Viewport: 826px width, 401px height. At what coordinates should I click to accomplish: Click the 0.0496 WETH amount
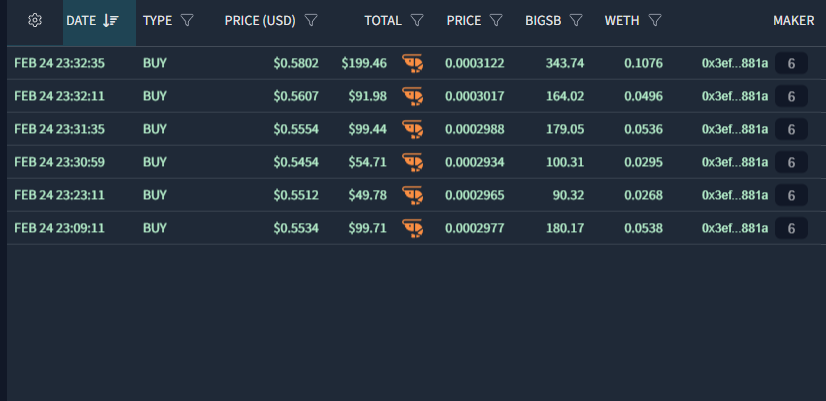[x=644, y=96]
